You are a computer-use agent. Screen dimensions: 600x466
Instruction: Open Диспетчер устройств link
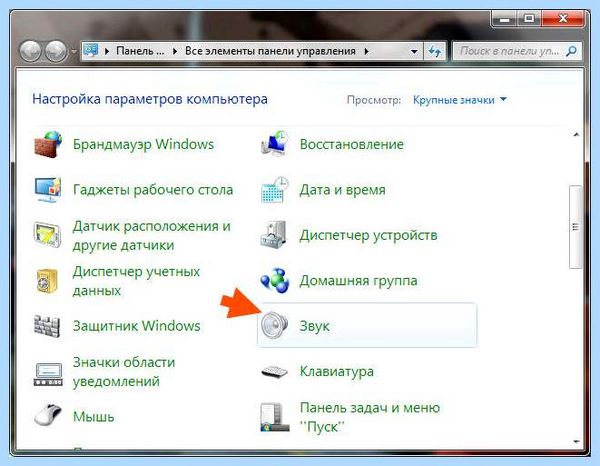point(368,235)
